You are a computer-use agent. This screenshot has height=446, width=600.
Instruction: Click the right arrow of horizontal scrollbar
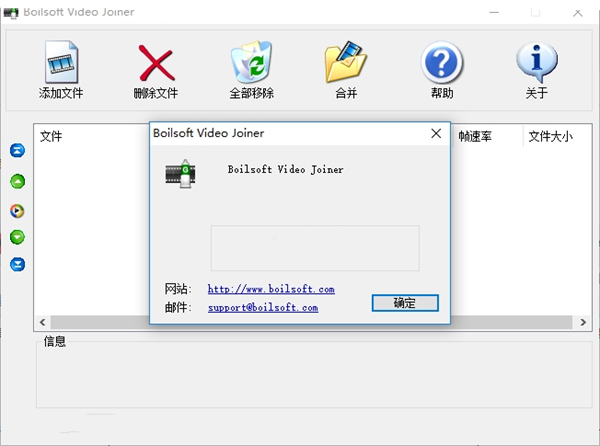tap(583, 322)
